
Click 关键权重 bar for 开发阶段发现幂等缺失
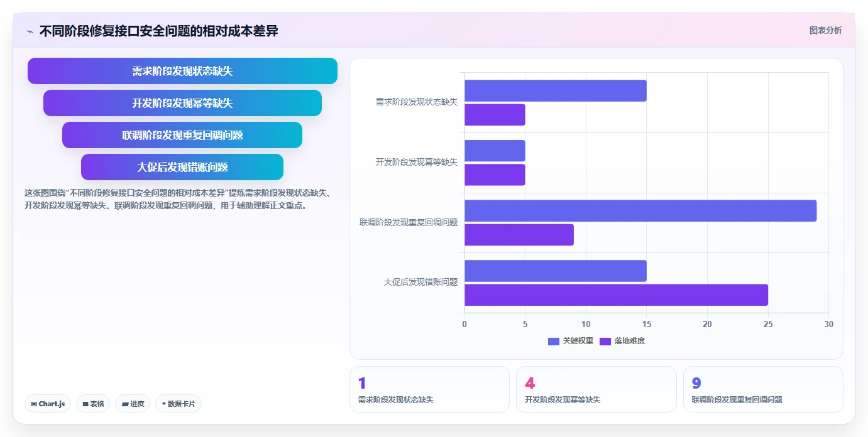tap(495, 151)
